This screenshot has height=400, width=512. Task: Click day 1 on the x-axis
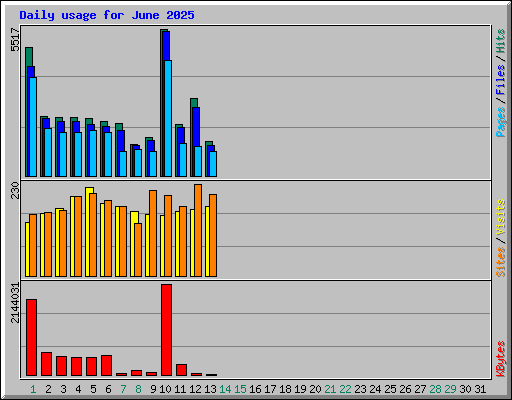[x=33, y=389]
